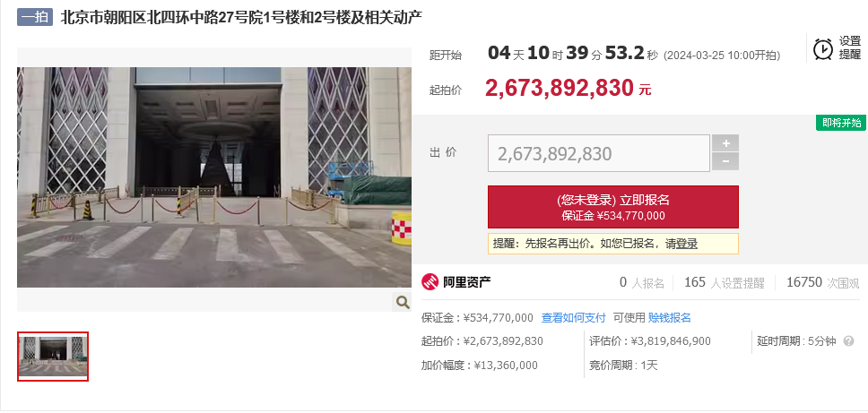Click into the 出价 bid amount field

[x=598, y=153]
